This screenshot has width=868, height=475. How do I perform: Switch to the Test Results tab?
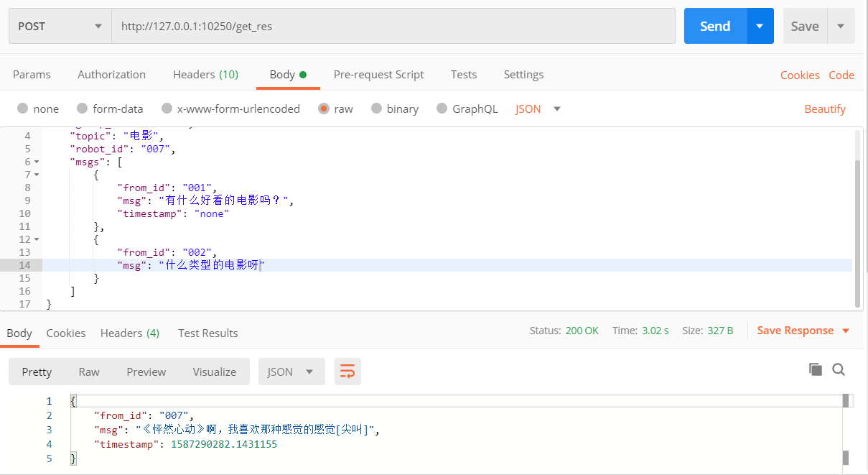point(208,333)
